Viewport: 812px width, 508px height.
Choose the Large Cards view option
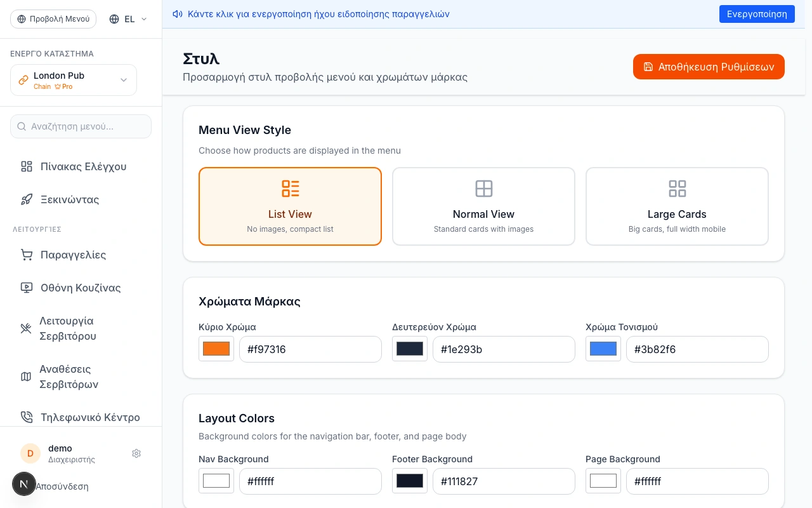pos(677,206)
